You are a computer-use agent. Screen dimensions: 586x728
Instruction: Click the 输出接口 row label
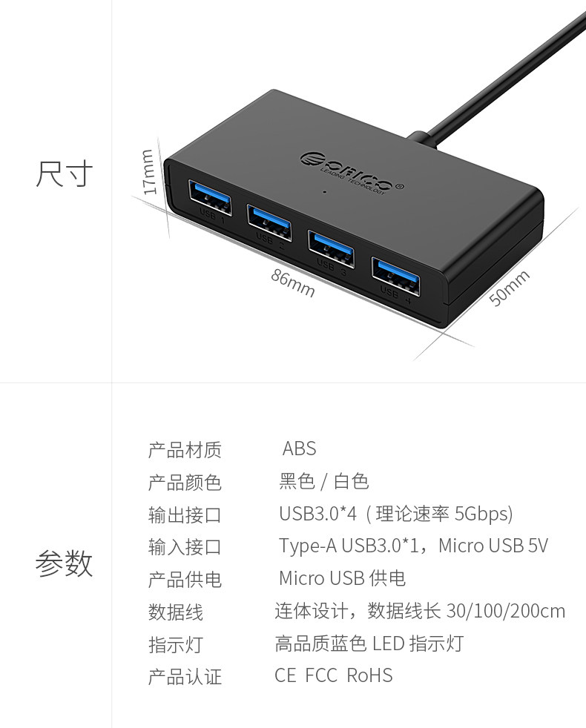185,515
